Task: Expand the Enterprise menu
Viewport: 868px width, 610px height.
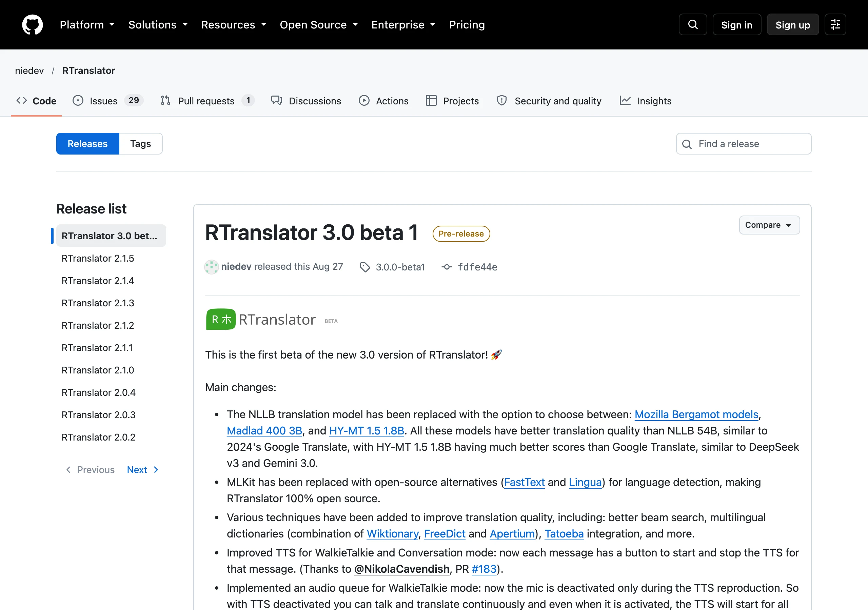Action: click(403, 24)
